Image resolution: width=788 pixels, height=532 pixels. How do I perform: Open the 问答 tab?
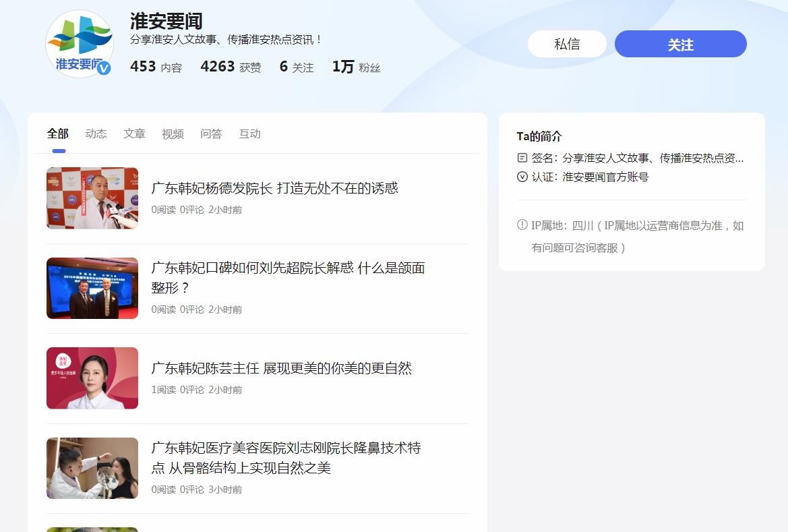point(211,134)
